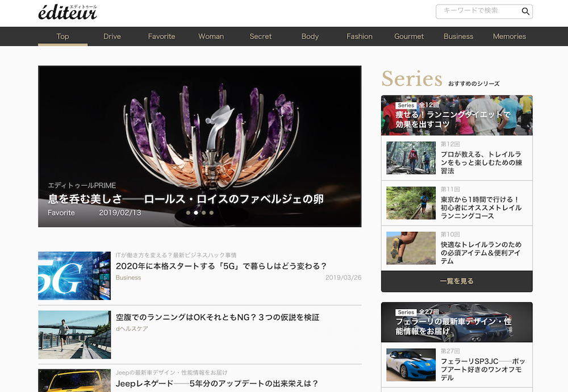
Task: Open the Jeepレネゲード article headline
Action: pyautogui.click(x=216, y=383)
